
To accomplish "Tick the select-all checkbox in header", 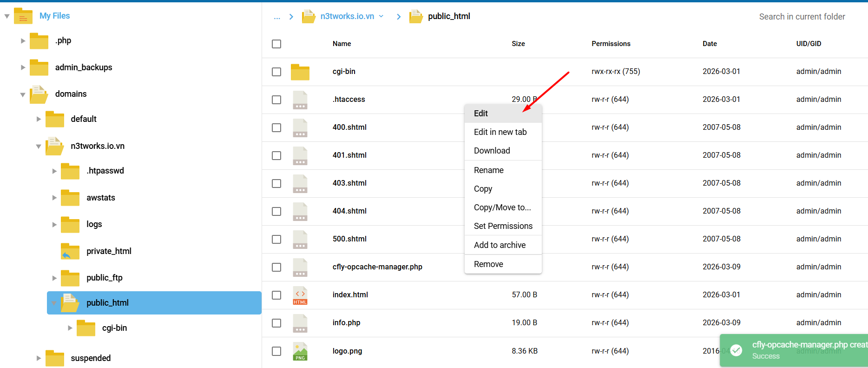I will 276,44.
